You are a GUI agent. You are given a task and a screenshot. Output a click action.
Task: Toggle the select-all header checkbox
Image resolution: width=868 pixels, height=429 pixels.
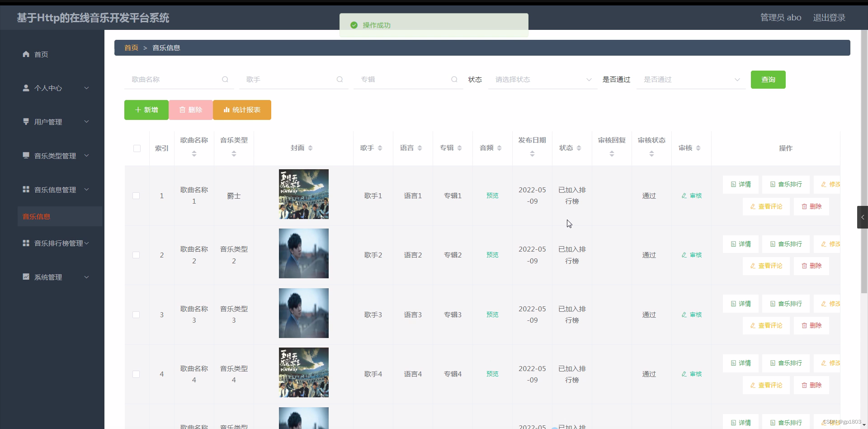click(x=137, y=148)
